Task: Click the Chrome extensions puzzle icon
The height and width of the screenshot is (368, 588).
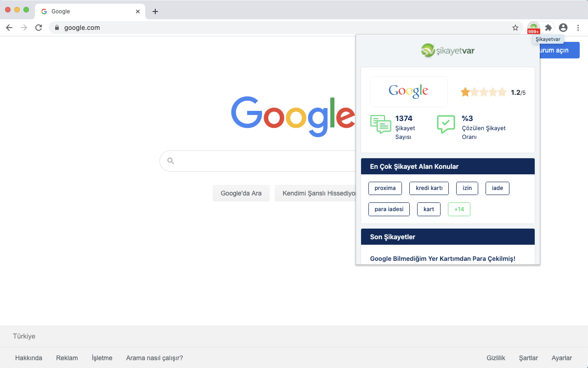Action: pos(548,28)
